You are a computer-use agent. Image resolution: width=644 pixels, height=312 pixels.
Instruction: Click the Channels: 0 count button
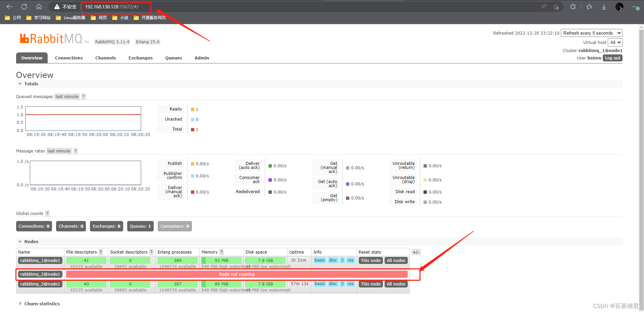(71, 226)
